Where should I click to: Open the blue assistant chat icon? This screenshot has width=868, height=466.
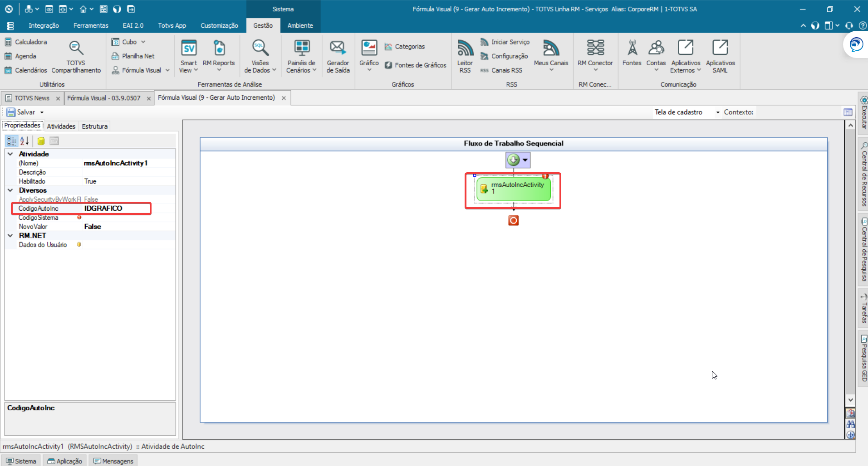856,45
